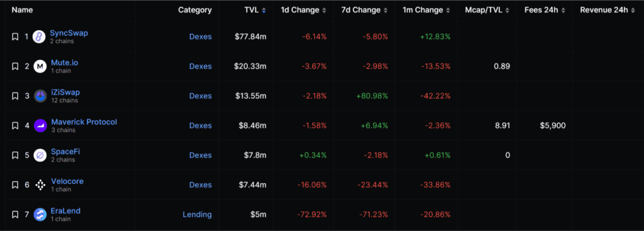Bookmark the SyncSwap row

tap(15, 37)
